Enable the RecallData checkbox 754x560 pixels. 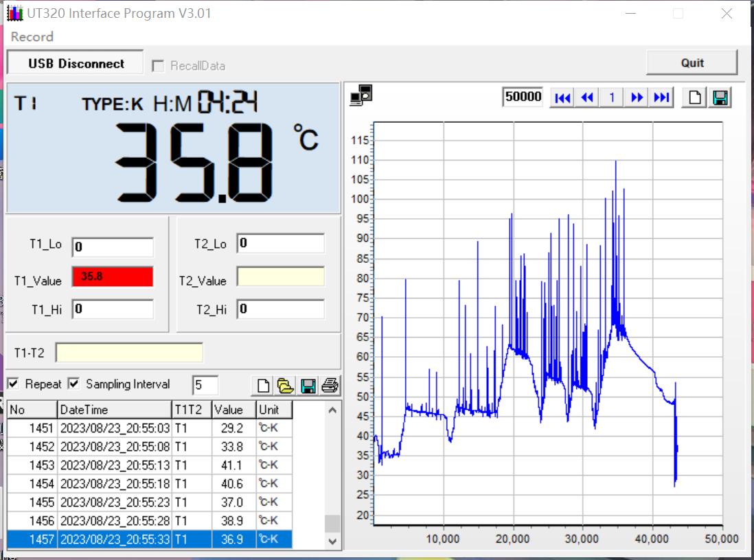pyautogui.click(x=158, y=66)
